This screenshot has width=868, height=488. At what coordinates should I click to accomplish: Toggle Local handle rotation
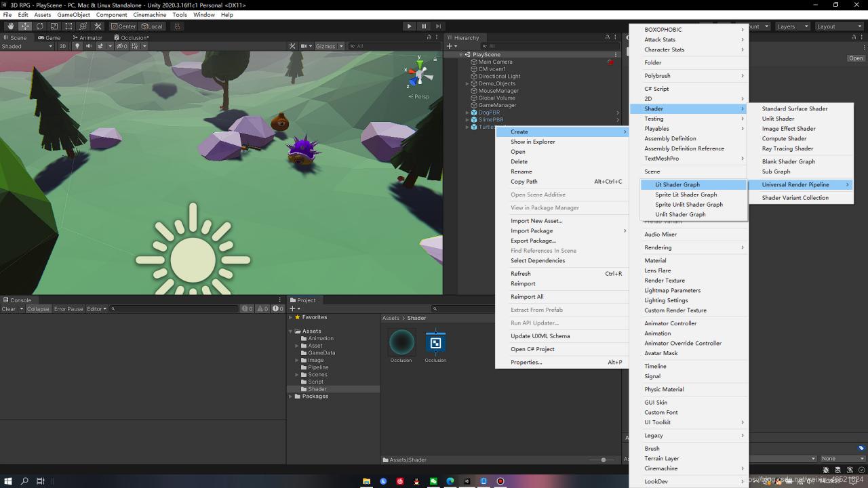(152, 26)
